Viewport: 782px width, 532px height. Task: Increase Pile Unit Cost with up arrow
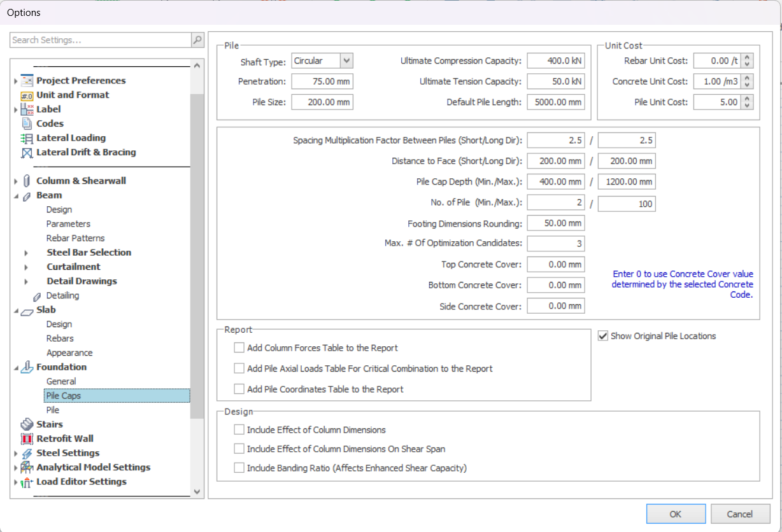click(x=748, y=99)
